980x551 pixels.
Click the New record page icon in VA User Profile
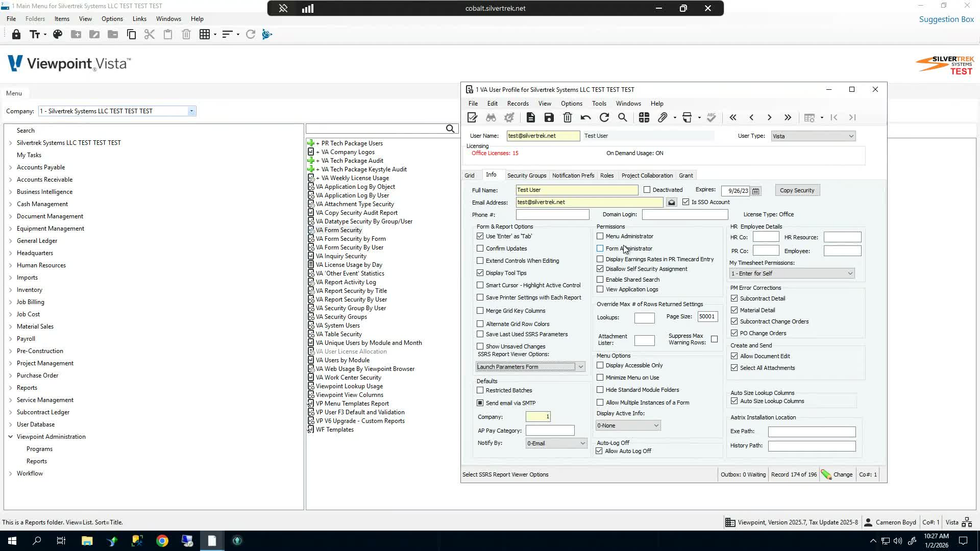531,118
